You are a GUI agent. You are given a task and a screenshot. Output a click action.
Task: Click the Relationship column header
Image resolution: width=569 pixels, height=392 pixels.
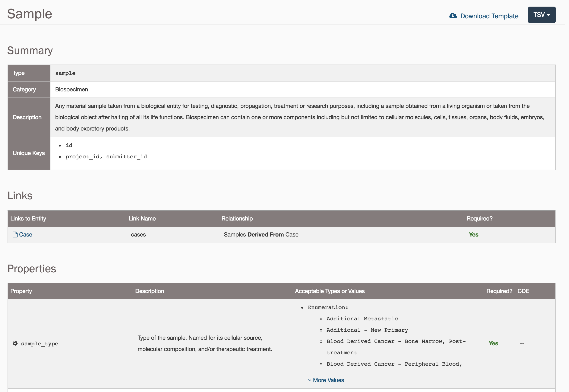pyautogui.click(x=237, y=218)
